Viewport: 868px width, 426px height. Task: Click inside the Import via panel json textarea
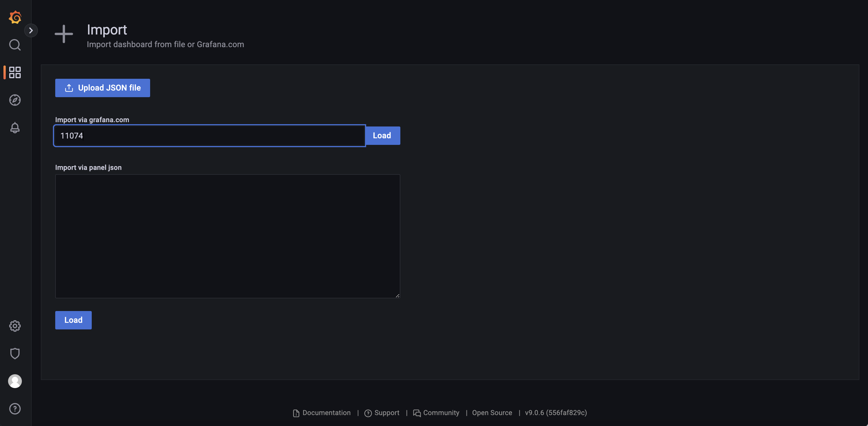pyautogui.click(x=227, y=236)
